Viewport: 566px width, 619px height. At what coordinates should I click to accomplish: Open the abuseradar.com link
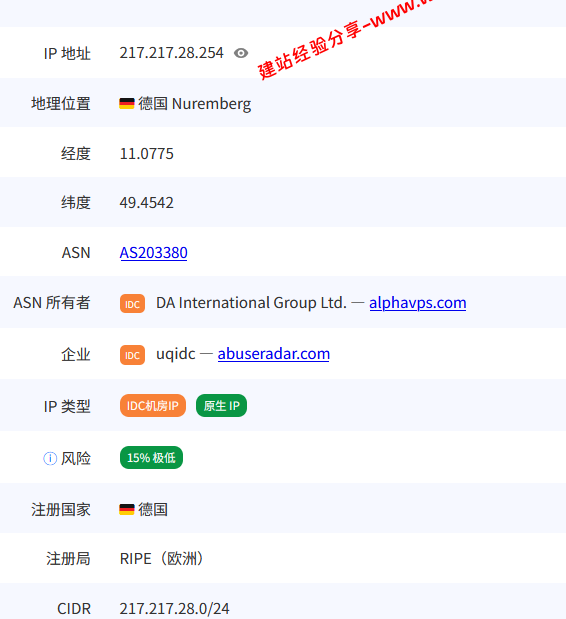[x=274, y=354]
